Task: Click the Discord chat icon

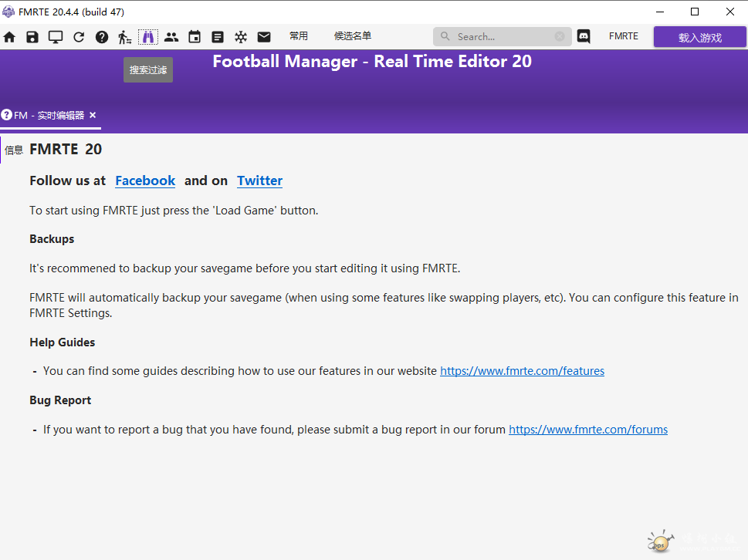Action: click(584, 37)
